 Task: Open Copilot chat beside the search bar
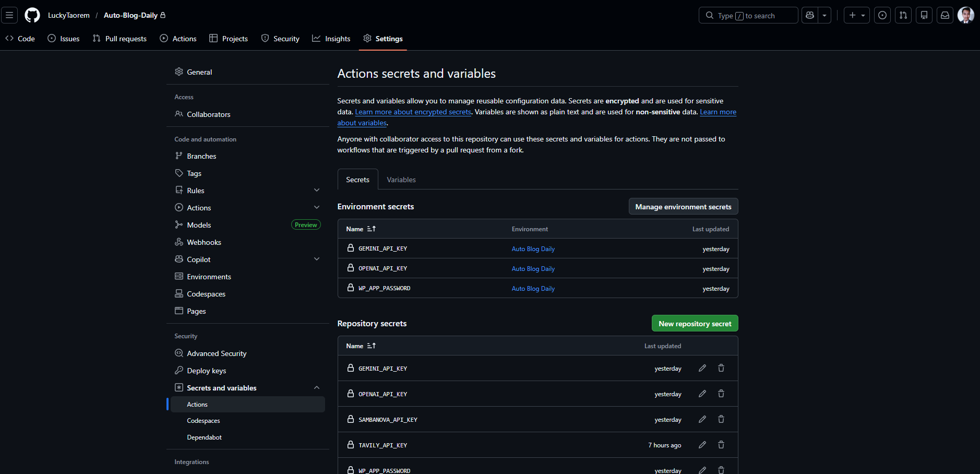[x=809, y=15]
